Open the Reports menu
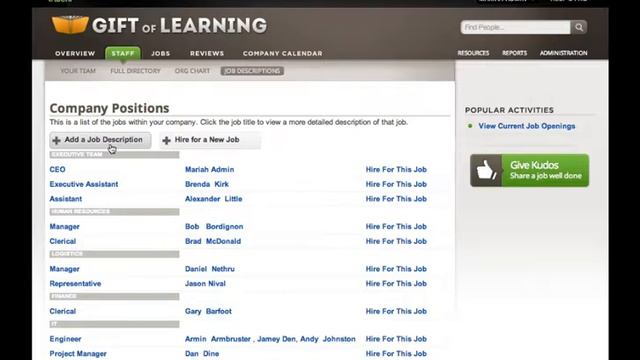The height and width of the screenshot is (360, 640). (x=514, y=53)
